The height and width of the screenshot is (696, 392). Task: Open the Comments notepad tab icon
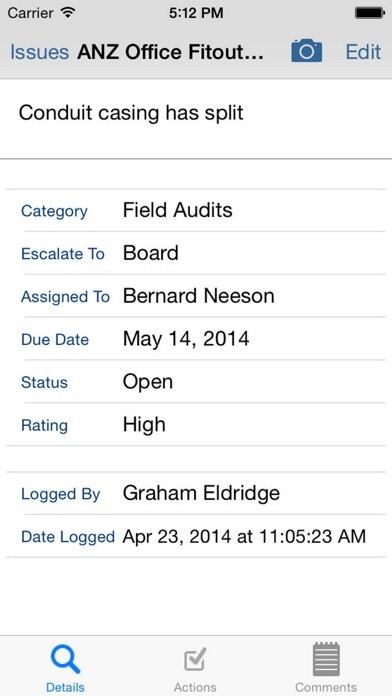(x=326, y=659)
